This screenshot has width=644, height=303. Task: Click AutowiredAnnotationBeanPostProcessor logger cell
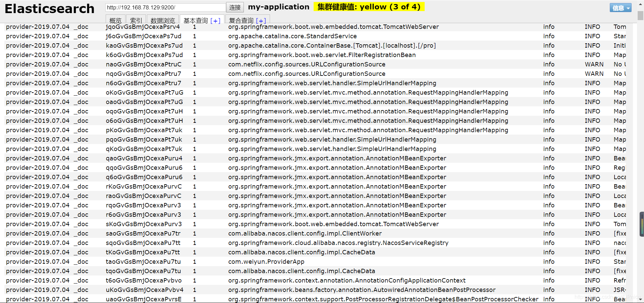[362, 290]
